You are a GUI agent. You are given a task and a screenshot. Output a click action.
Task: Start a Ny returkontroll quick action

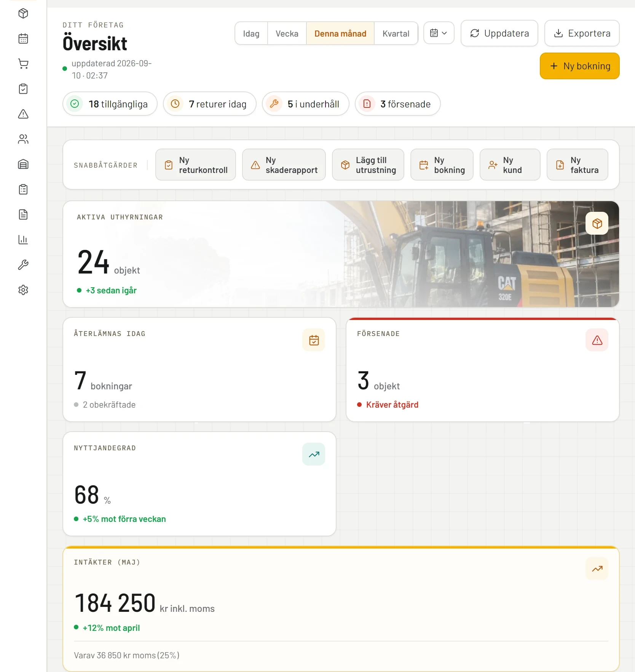pyautogui.click(x=196, y=165)
